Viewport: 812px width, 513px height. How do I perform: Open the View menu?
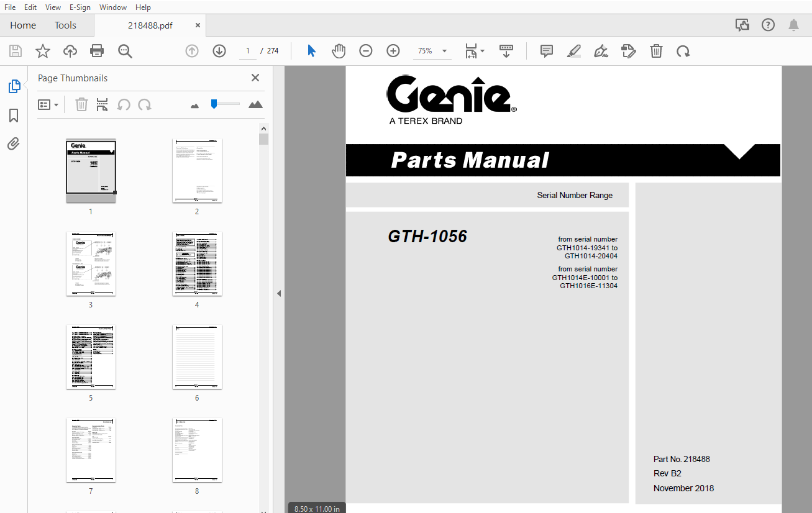click(53, 7)
